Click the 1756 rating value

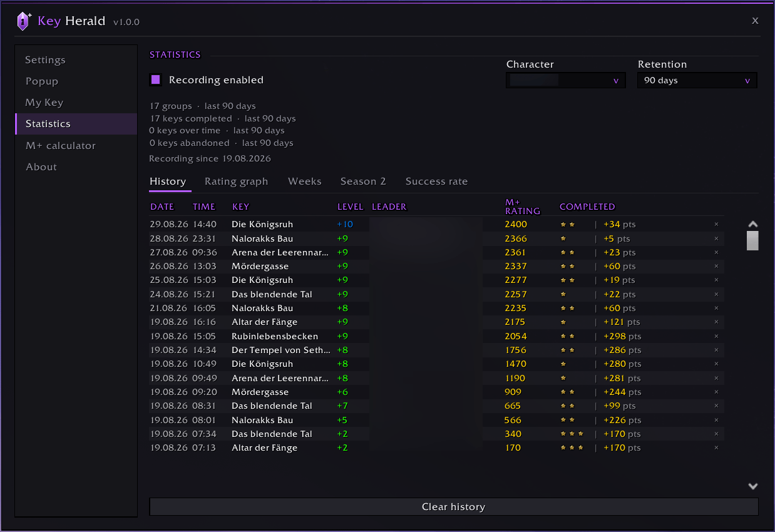516,350
